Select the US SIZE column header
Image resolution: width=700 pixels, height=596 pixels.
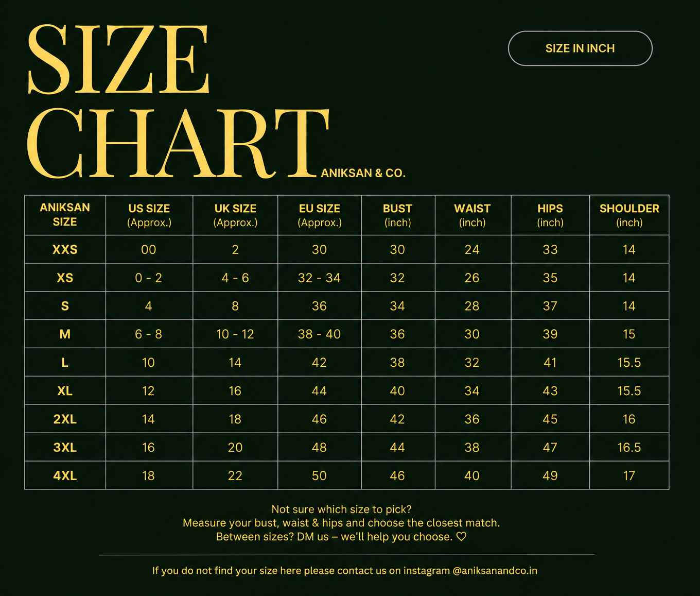(x=149, y=215)
